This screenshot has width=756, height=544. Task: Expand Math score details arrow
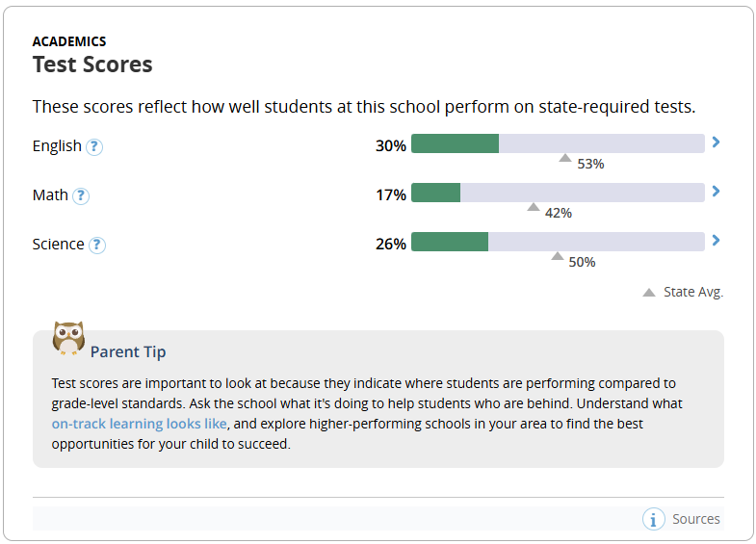click(716, 192)
